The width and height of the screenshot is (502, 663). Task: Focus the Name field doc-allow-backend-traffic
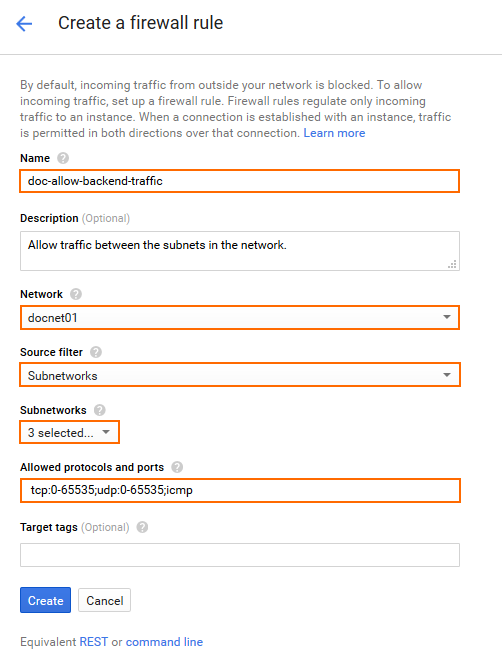(x=240, y=181)
